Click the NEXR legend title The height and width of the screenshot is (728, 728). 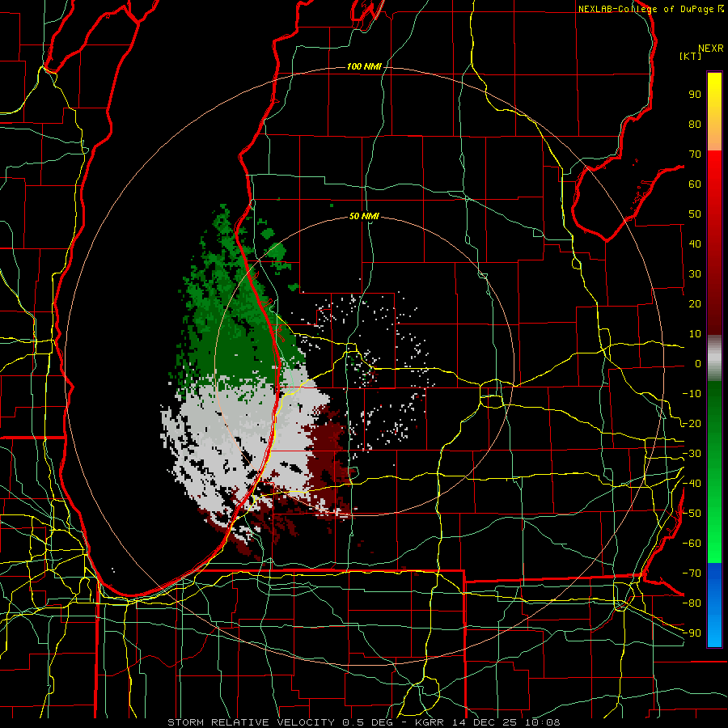coord(711,49)
